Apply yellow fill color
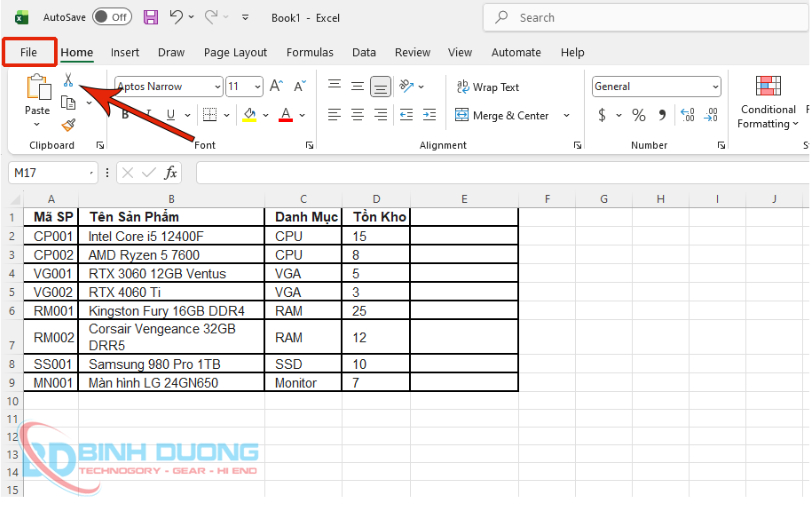 pyautogui.click(x=250, y=115)
